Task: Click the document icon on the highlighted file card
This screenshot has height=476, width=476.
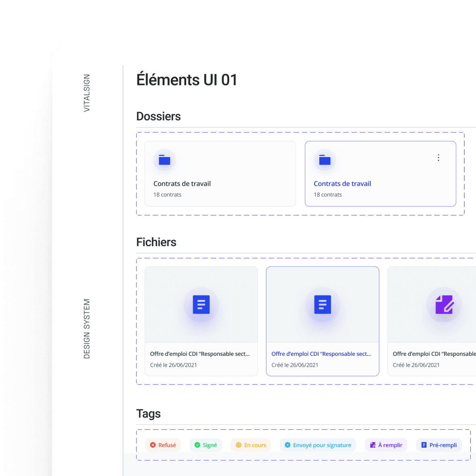Action: coord(322,304)
